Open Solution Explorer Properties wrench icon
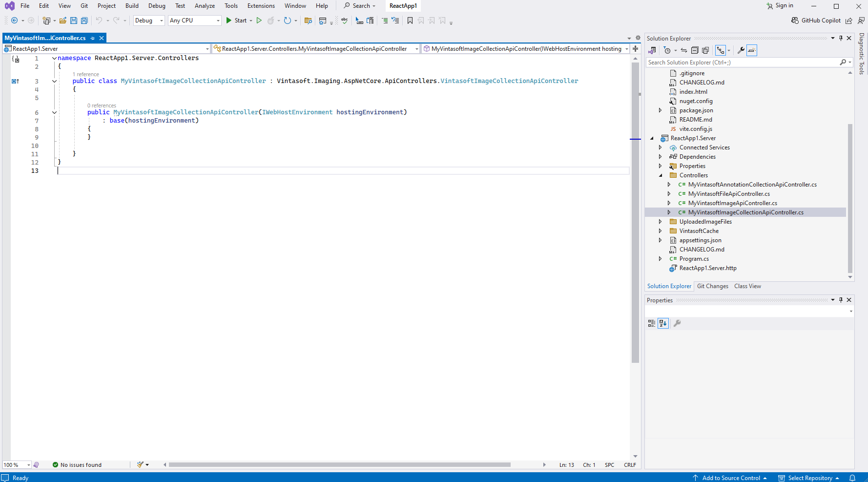The width and height of the screenshot is (868, 482). 741,50
